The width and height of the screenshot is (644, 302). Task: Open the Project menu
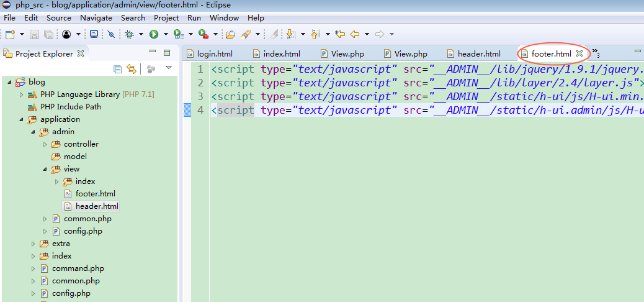(166, 17)
